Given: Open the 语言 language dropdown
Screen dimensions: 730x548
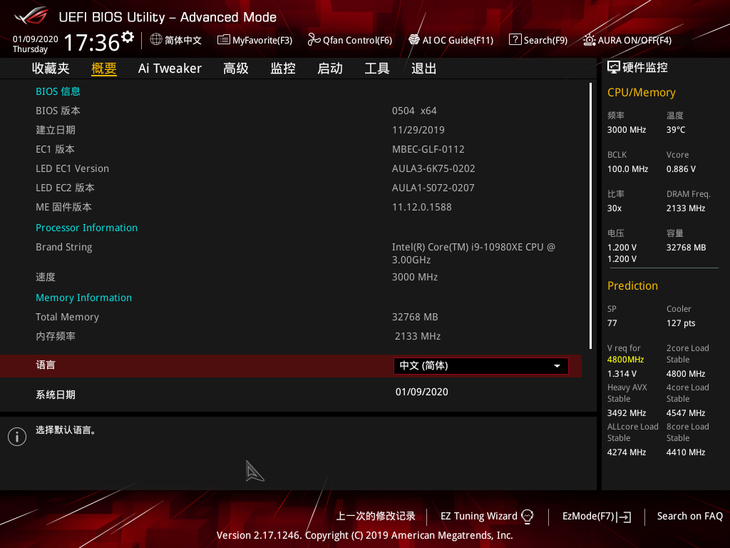Looking at the screenshot, I should (x=481, y=366).
